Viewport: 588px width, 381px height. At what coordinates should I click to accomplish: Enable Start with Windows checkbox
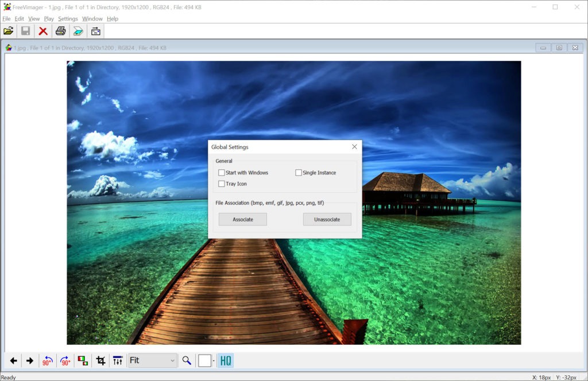pos(222,173)
